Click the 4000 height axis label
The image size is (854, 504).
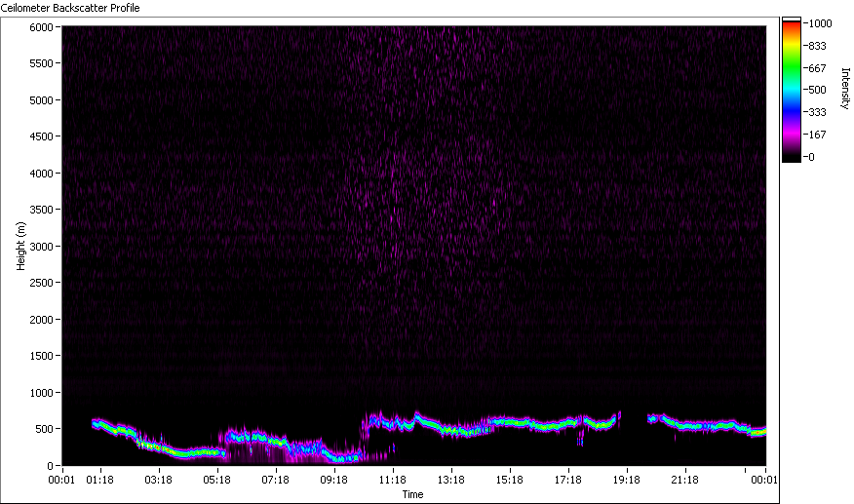[x=41, y=174]
